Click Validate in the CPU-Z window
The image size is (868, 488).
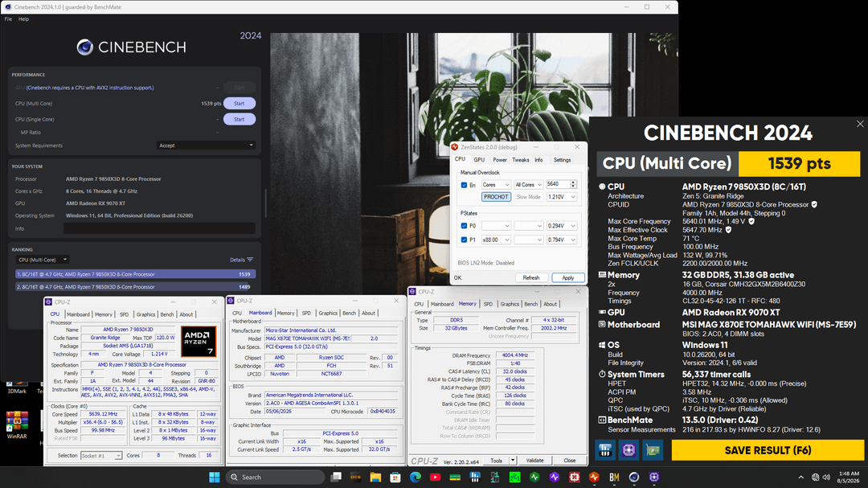[534, 461]
